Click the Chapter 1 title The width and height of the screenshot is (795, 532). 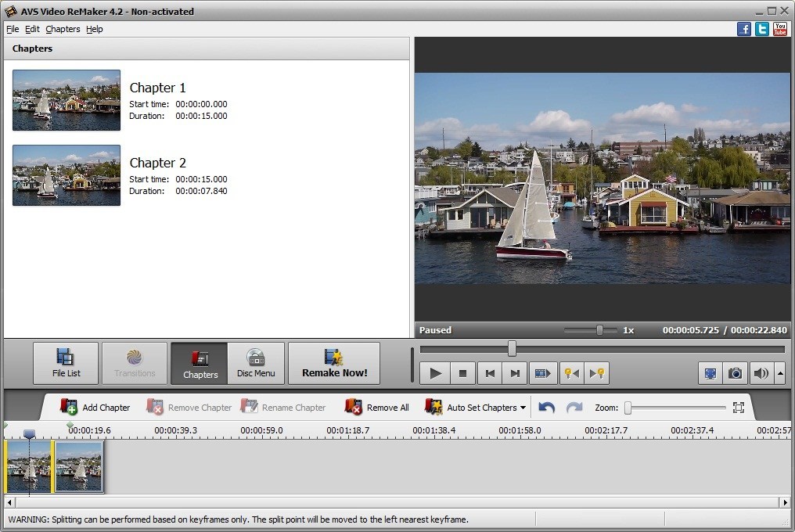(x=158, y=88)
